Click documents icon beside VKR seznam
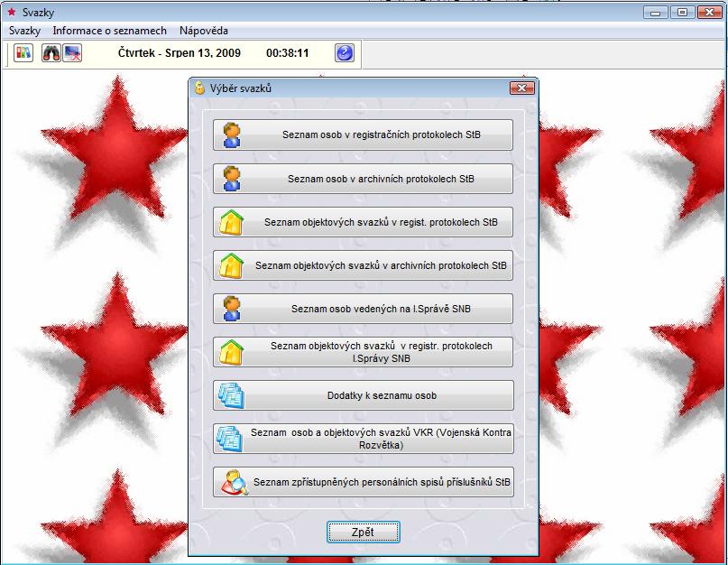 [230, 439]
